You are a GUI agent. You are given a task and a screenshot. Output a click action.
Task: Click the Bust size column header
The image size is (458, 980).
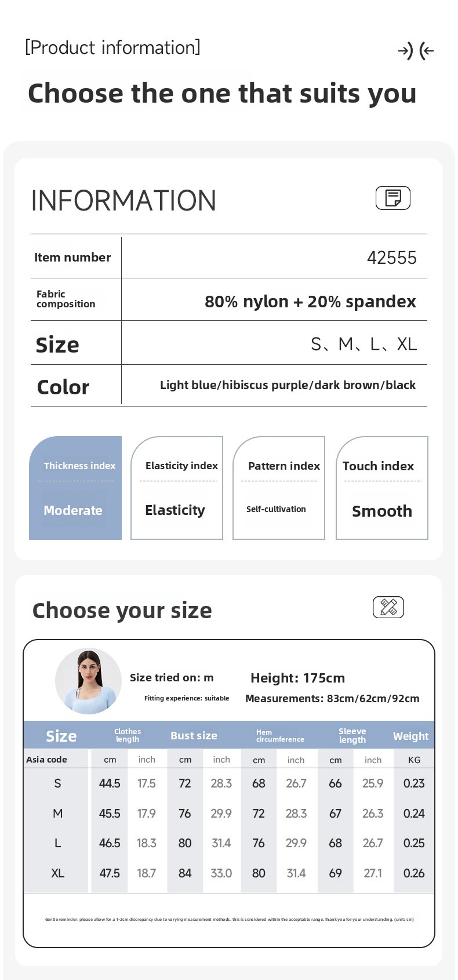click(x=194, y=736)
